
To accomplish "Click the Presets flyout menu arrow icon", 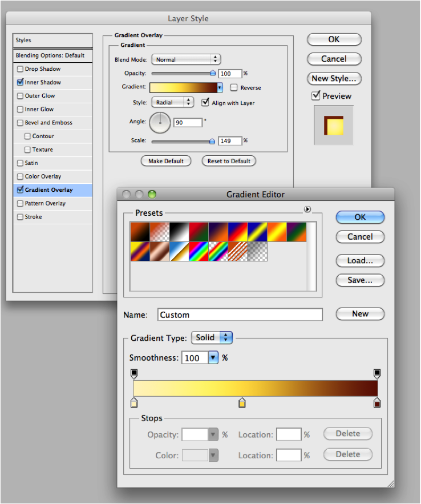I will click(307, 209).
